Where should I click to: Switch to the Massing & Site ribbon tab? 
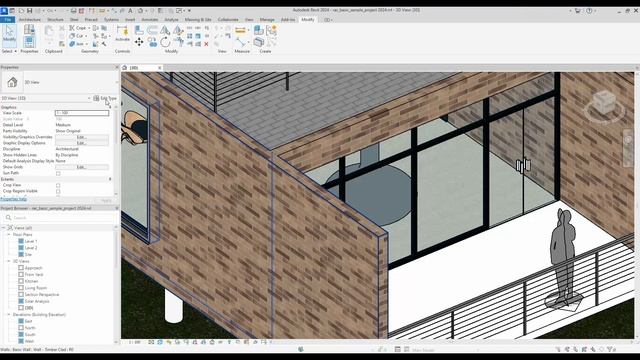point(198,20)
